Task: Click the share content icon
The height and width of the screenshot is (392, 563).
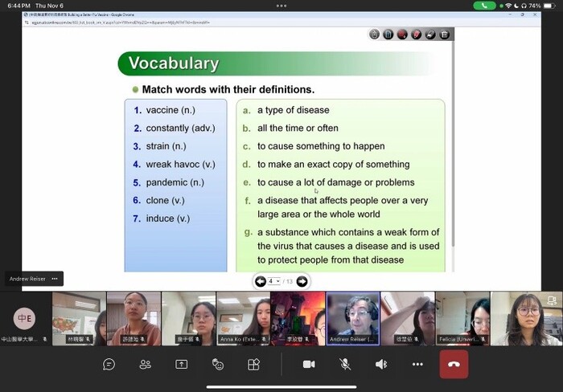Action: point(182,364)
